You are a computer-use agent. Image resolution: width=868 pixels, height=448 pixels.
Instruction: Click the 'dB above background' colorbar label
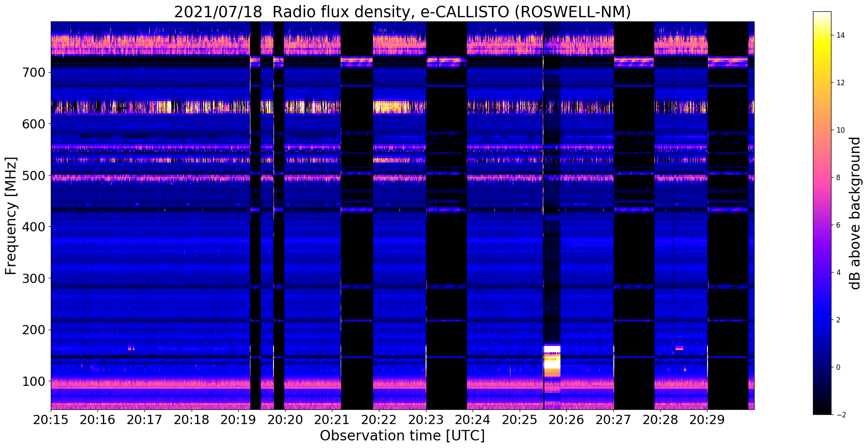(x=855, y=213)
